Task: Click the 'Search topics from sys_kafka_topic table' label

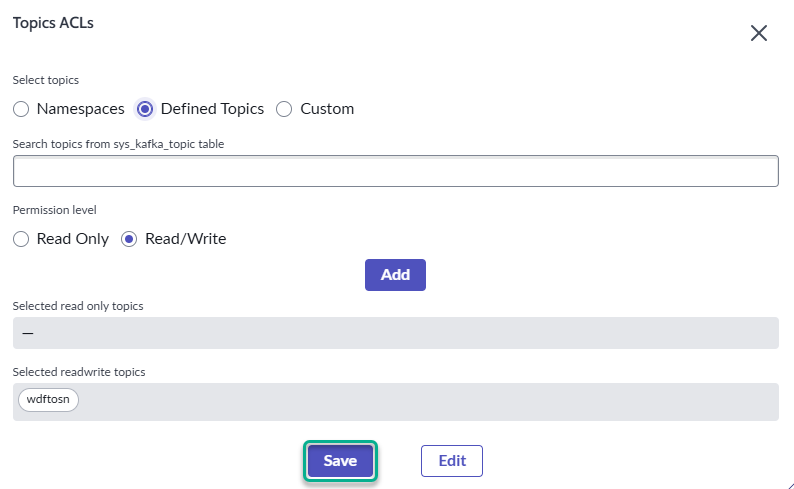Action: (x=118, y=144)
